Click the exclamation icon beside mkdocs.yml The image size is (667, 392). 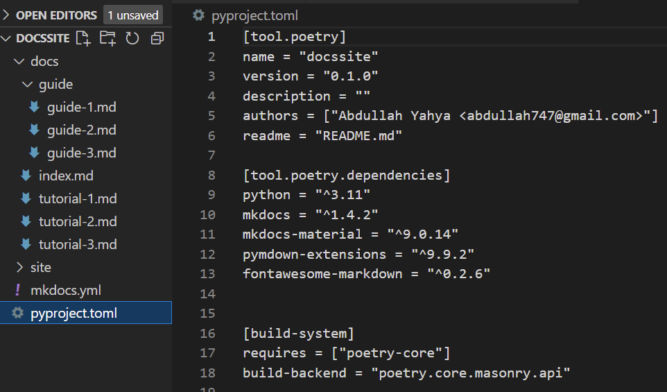pos(17,290)
